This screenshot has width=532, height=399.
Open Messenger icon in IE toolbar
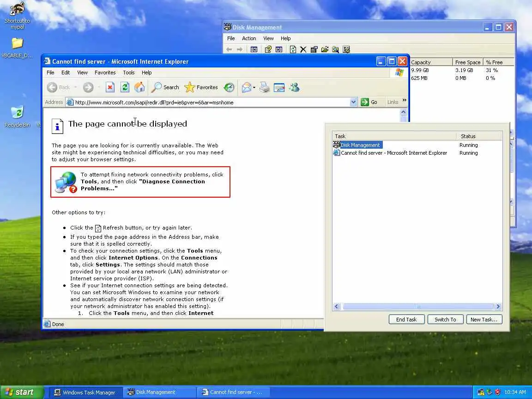pos(294,88)
